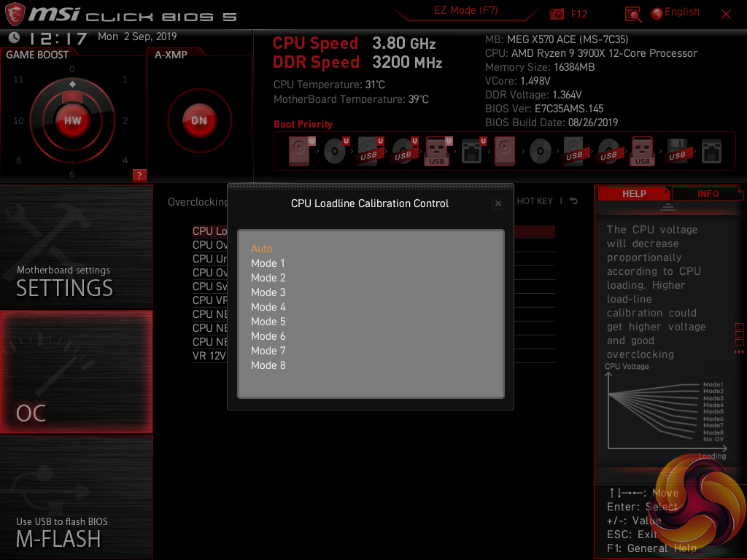Open the BIOS search magnifier icon

632,15
